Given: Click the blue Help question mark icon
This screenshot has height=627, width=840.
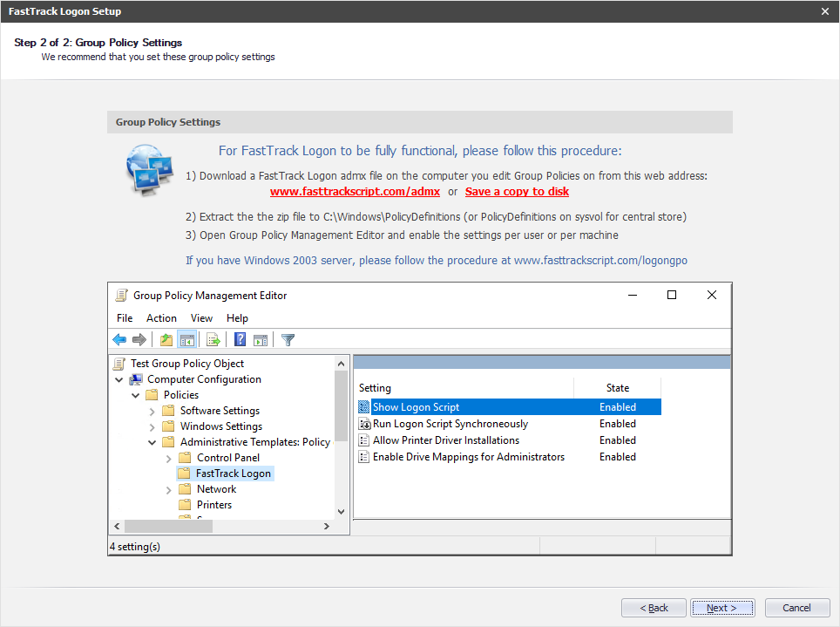Looking at the screenshot, I should [240, 340].
